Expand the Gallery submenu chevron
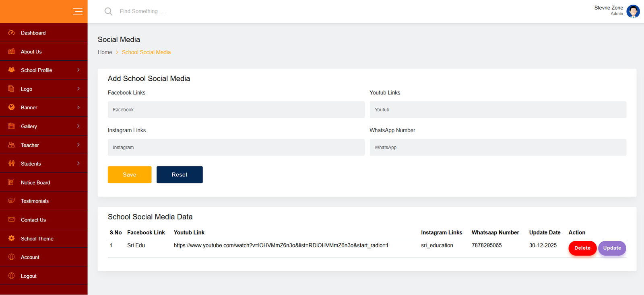The width and height of the screenshot is (644, 295). [78, 126]
